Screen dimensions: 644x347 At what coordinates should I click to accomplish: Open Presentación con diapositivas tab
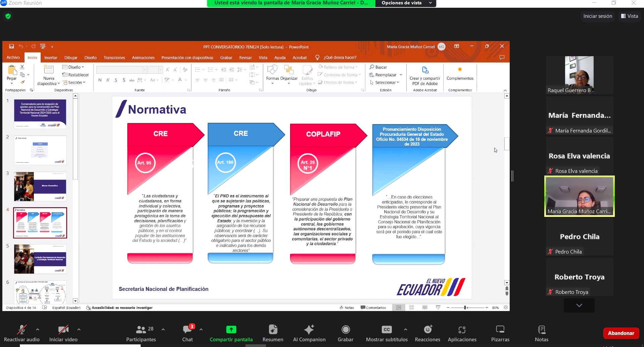pyautogui.click(x=187, y=57)
